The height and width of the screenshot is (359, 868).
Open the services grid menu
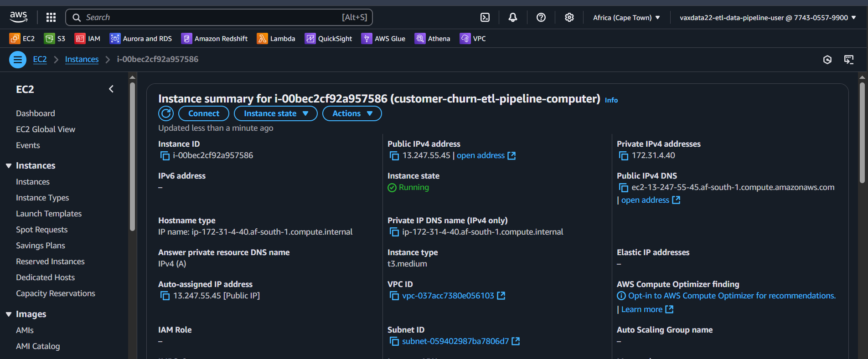tap(51, 17)
